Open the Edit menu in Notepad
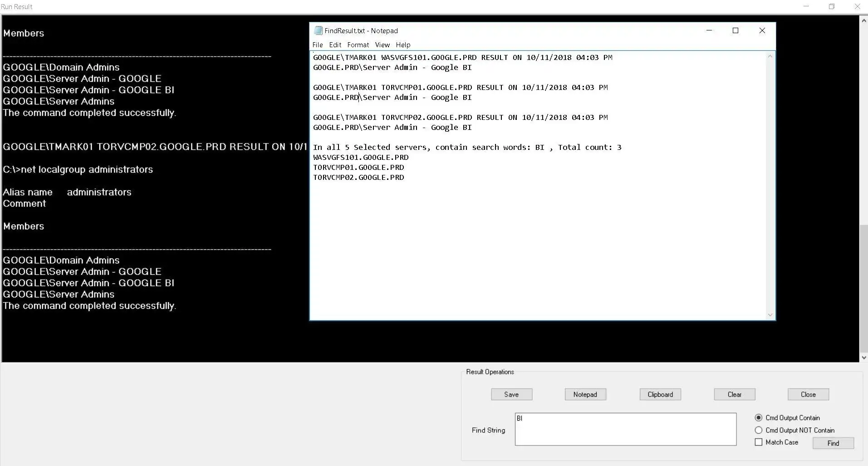868x466 pixels. coord(335,45)
